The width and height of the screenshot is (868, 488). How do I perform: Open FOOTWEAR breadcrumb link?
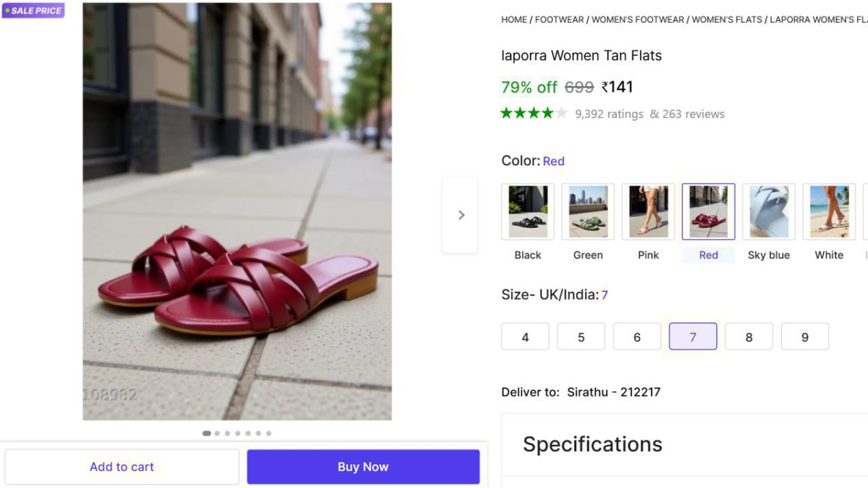point(559,20)
